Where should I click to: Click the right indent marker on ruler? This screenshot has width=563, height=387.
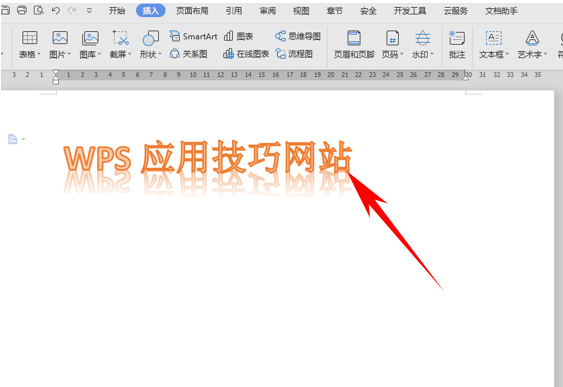tap(465, 77)
